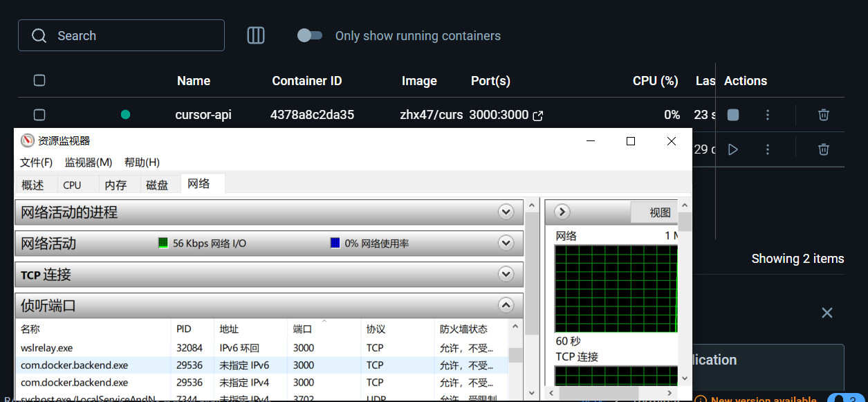Screen dimensions: 868x402
Task: Collapse the 侦听端口 section
Action: coord(506,304)
